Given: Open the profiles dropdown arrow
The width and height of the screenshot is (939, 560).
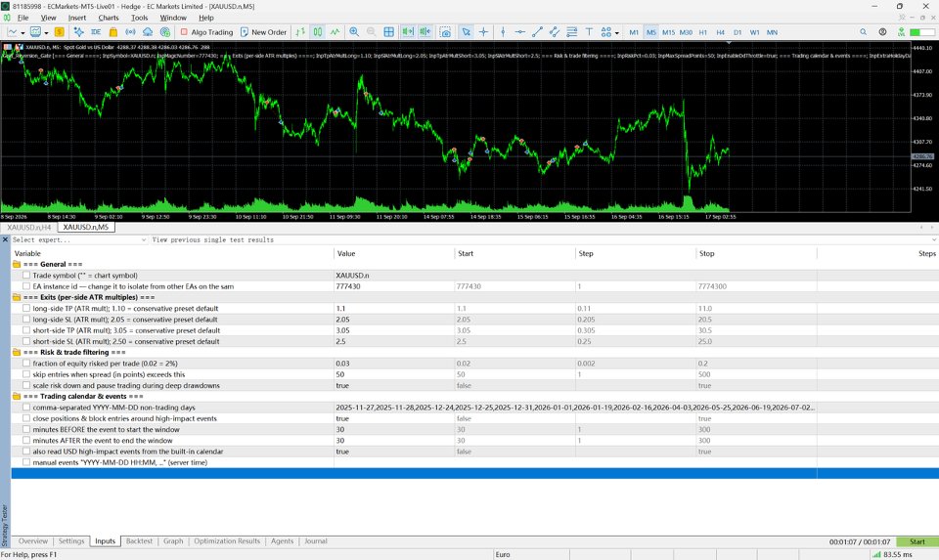Looking at the screenshot, I should [46, 33].
